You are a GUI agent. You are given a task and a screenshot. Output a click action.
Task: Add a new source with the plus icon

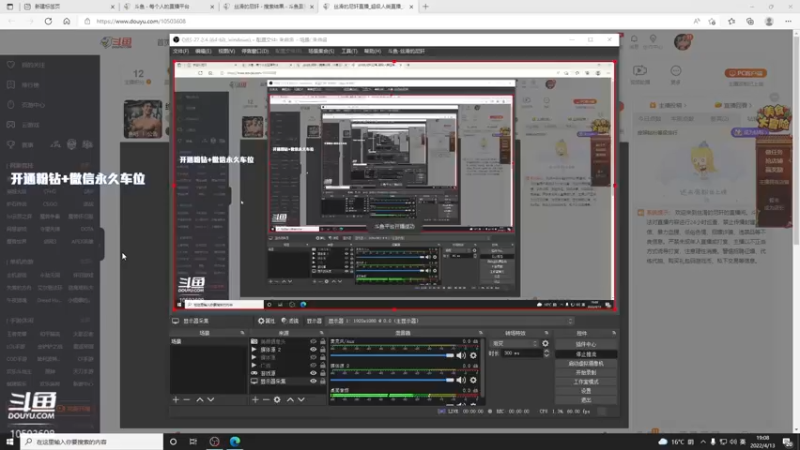click(255, 399)
